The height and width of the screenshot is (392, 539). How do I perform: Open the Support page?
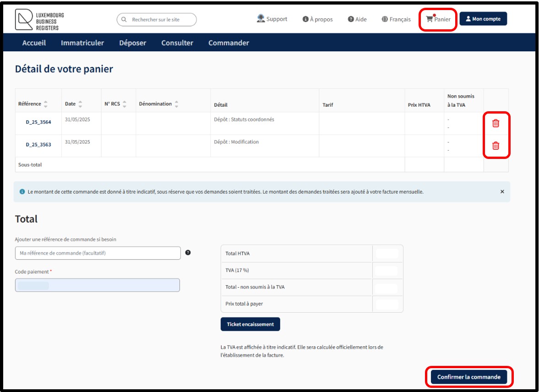272,19
